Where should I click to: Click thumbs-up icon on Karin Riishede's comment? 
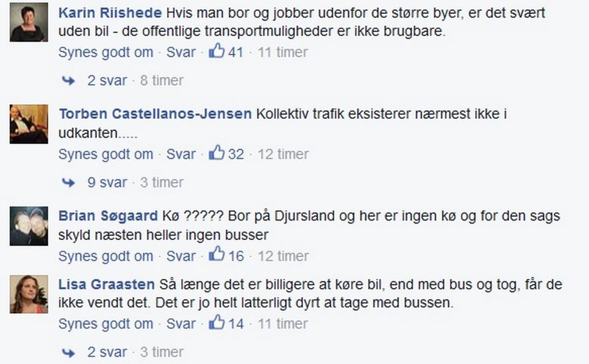217,52
